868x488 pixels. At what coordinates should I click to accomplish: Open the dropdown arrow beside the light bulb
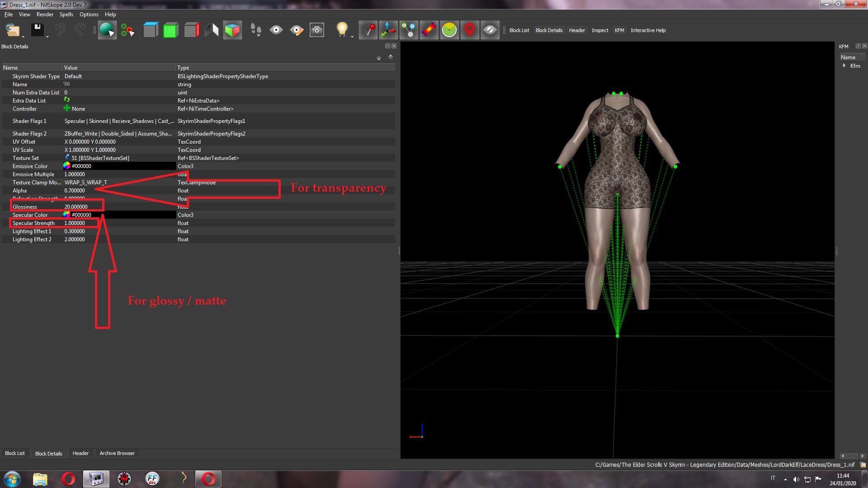click(x=352, y=37)
